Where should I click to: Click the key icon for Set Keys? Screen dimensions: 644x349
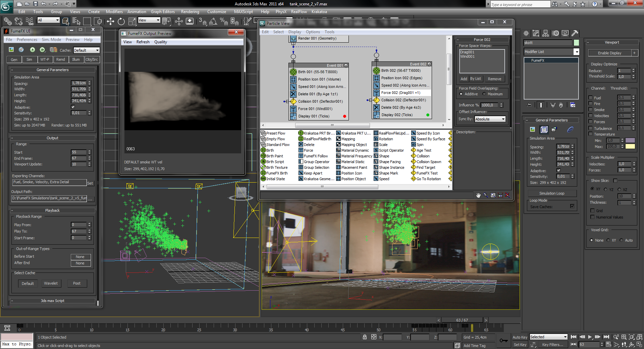pyautogui.click(x=503, y=341)
